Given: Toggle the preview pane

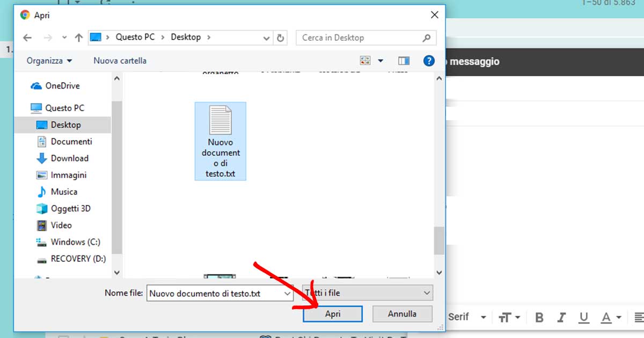Looking at the screenshot, I should click(x=404, y=61).
